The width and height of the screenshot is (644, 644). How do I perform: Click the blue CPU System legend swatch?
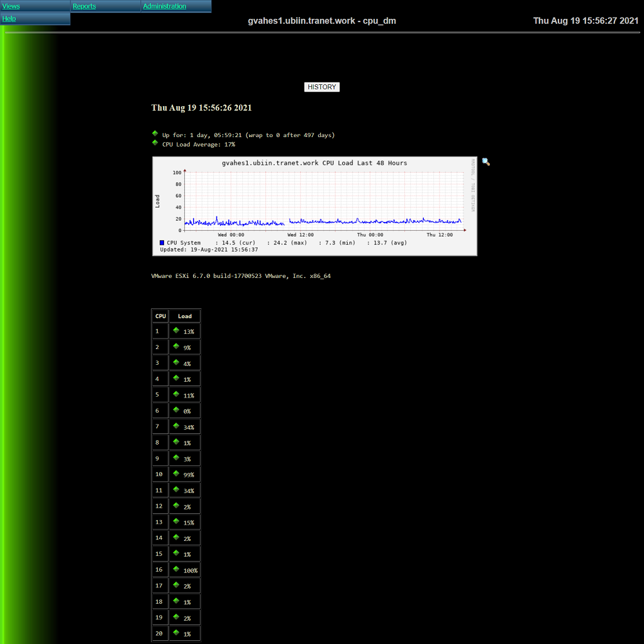point(162,243)
